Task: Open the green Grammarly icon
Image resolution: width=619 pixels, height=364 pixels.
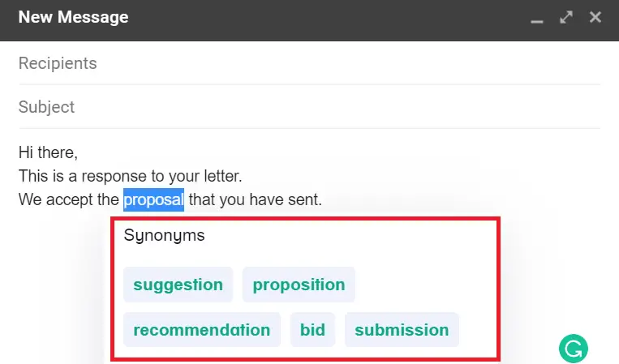Action: (x=574, y=349)
